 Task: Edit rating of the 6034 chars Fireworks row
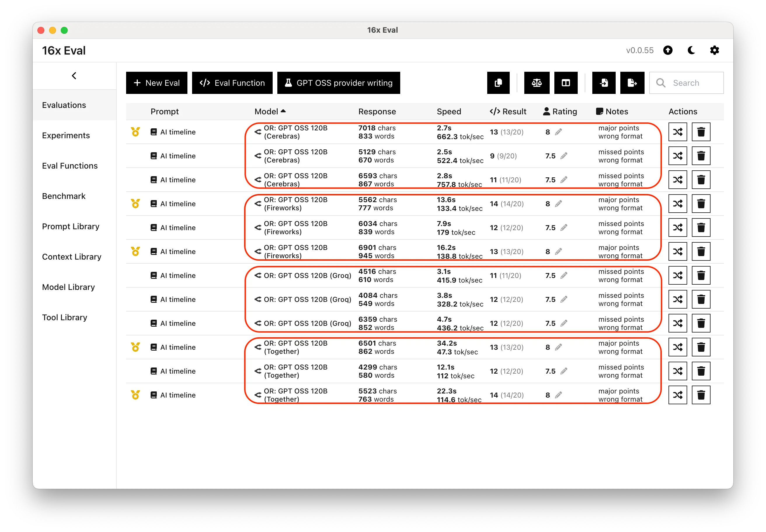click(563, 228)
